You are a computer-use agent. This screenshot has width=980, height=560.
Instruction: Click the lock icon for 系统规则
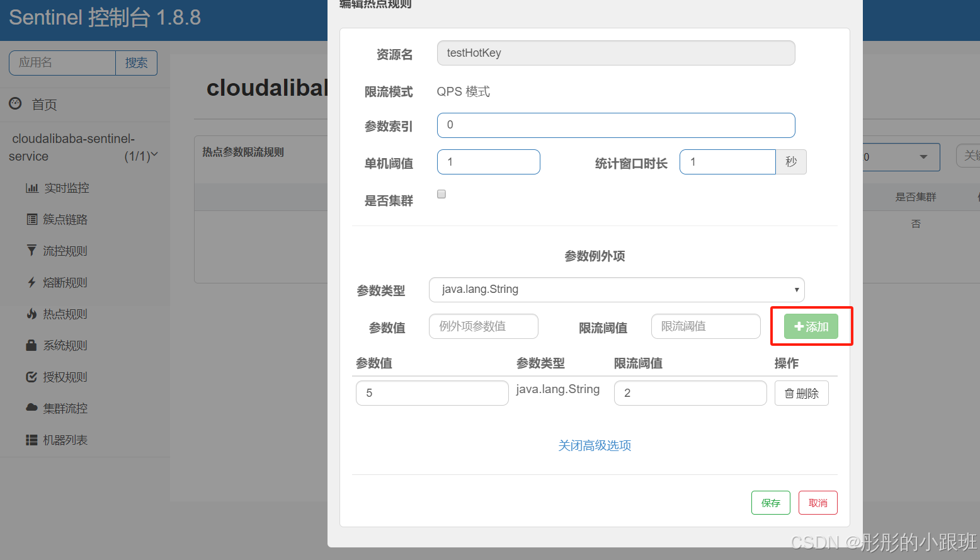pos(31,345)
